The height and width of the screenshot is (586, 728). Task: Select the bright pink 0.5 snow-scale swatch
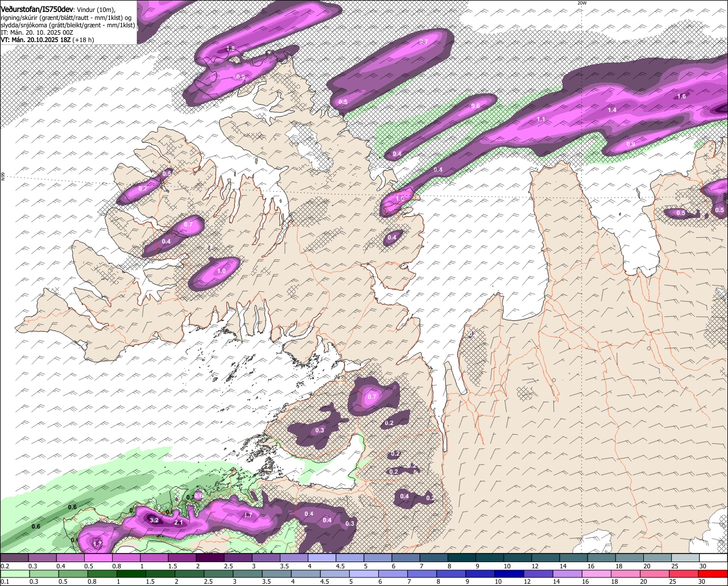click(x=98, y=558)
